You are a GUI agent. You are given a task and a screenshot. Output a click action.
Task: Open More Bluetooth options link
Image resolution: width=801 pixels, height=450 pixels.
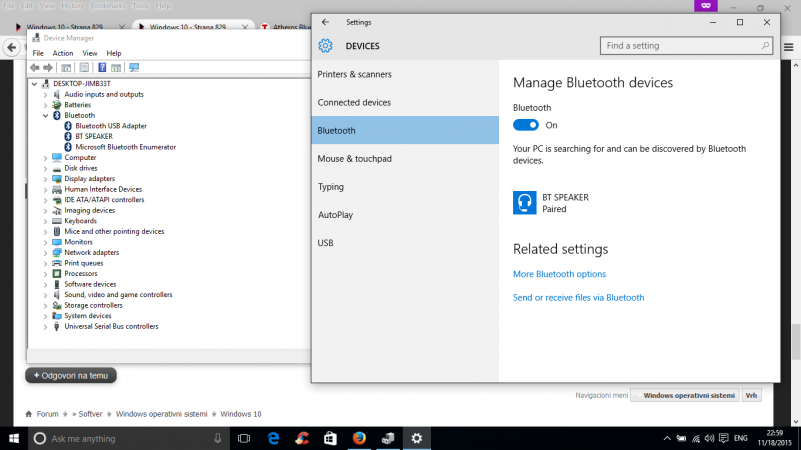click(559, 274)
